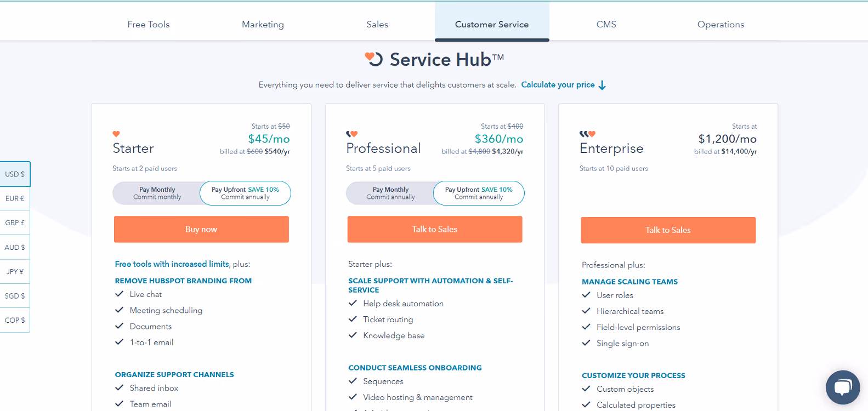Click the Service Hub heart logo icon
This screenshot has width=868, height=411.
(x=374, y=59)
